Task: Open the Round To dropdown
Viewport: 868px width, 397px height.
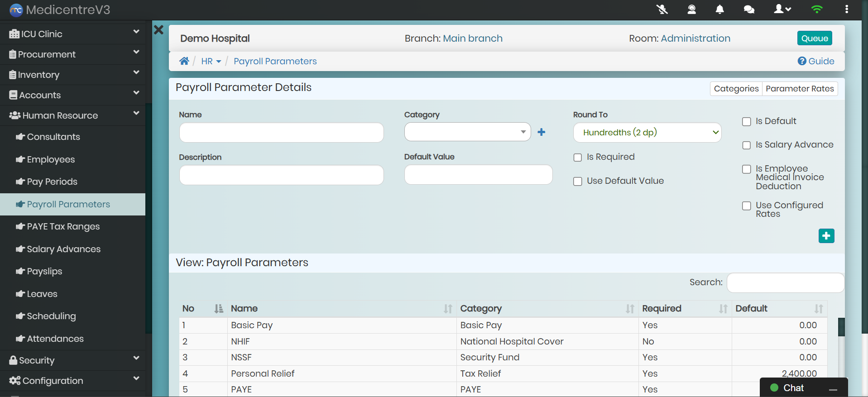Action: point(647,133)
